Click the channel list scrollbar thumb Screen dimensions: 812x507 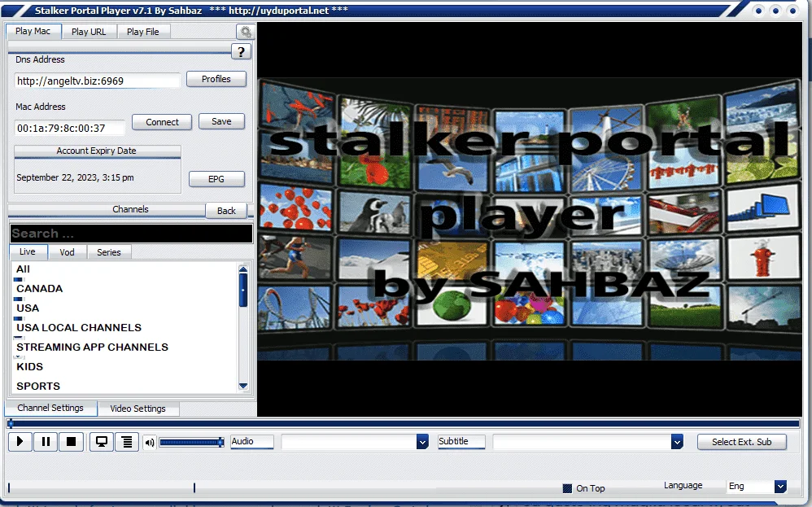pyautogui.click(x=243, y=290)
